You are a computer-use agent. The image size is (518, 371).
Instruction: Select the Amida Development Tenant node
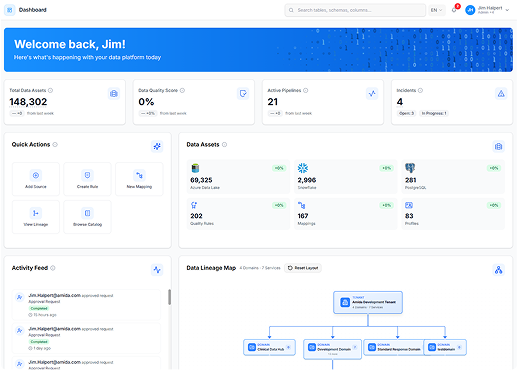(x=368, y=302)
